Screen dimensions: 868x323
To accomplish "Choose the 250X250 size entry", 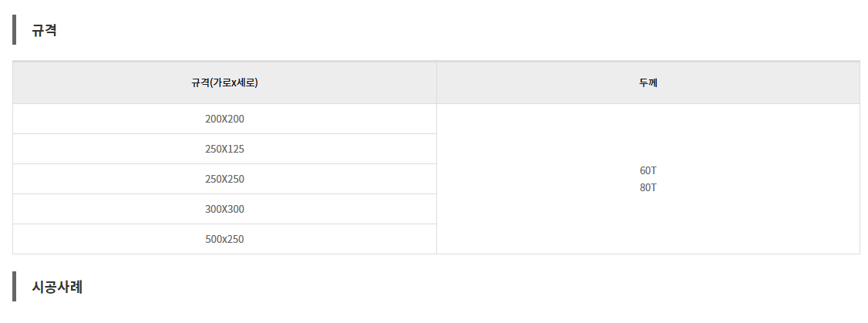I will tap(224, 180).
